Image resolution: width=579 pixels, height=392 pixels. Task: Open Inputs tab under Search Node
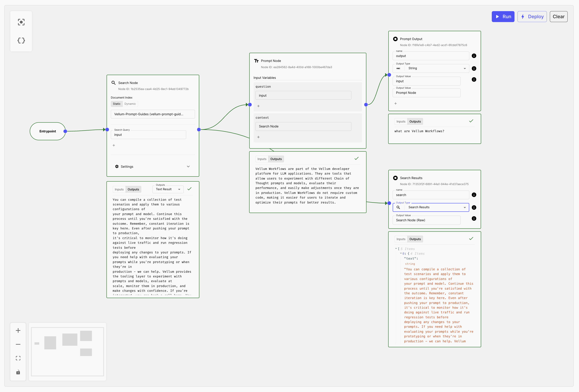tap(119, 189)
